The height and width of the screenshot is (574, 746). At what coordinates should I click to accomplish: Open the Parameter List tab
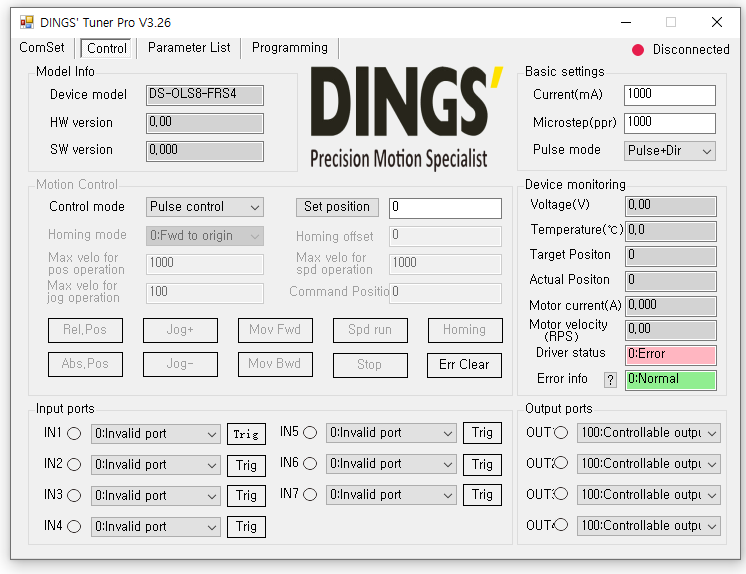[189, 48]
